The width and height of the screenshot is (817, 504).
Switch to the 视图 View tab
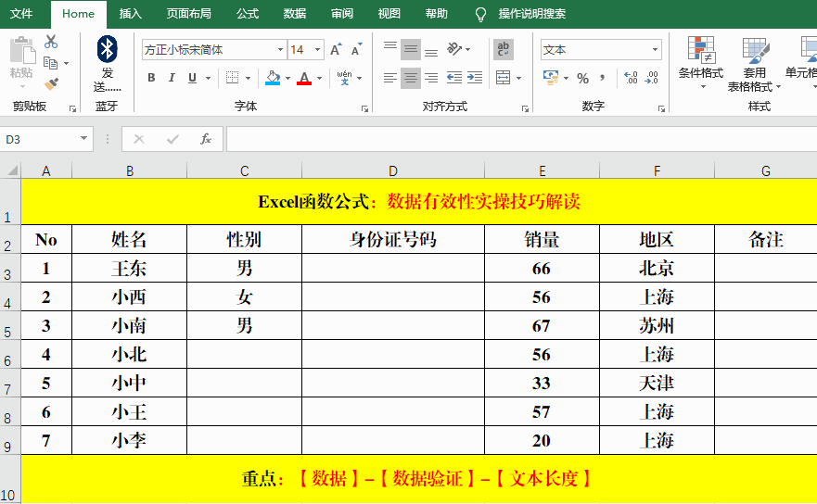[x=389, y=14]
